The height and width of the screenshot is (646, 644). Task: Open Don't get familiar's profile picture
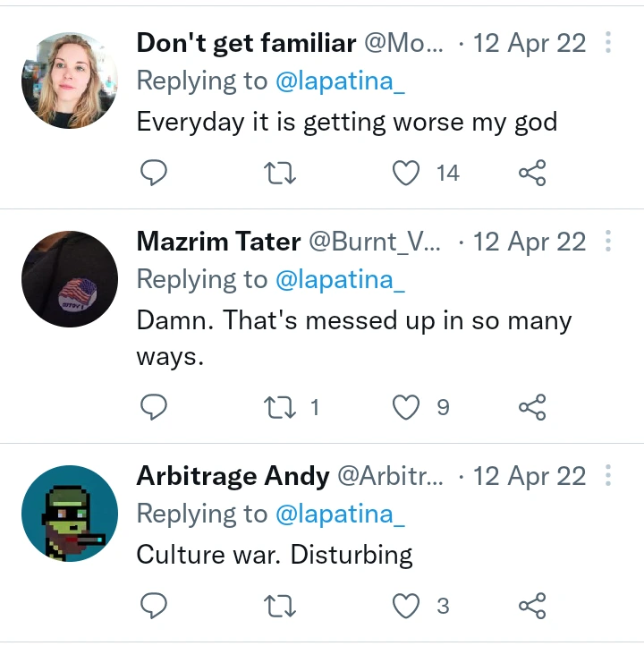click(70, 81)
